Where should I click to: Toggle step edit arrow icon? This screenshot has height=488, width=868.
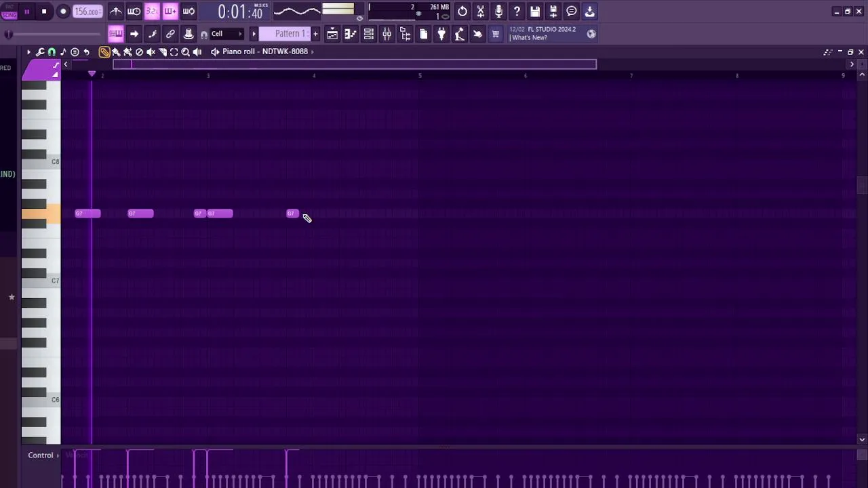pyautogui.click(x=134, y=34)
